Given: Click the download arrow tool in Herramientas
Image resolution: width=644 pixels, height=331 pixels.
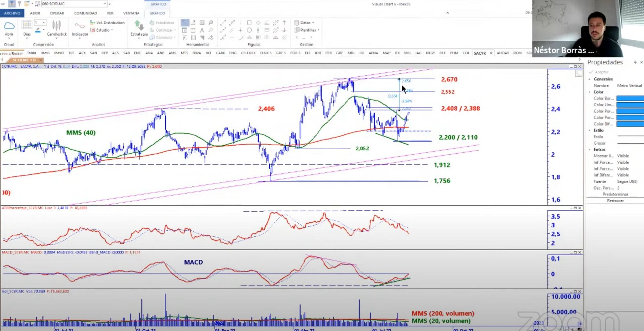Looking at the screenshot, I should (x=210, y=37).
